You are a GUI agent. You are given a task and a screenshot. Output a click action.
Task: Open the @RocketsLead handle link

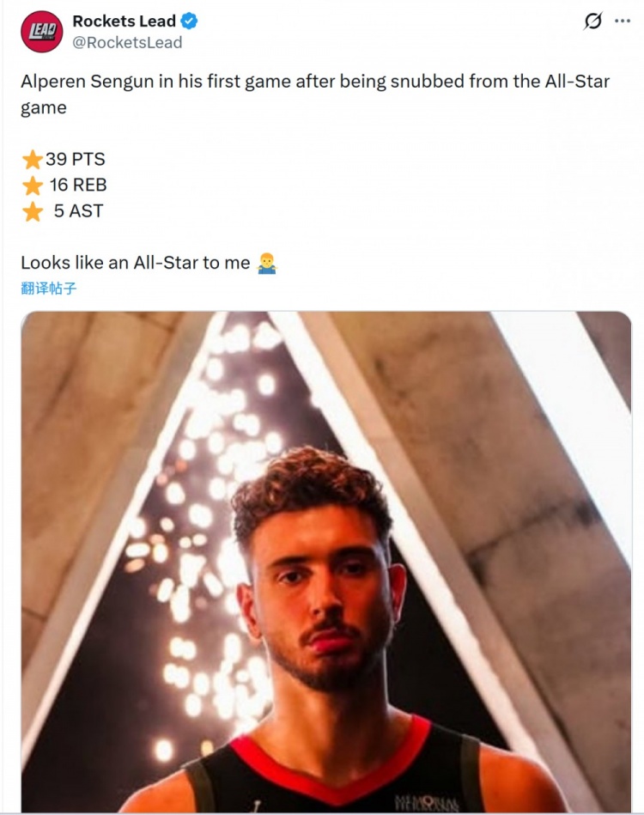(127, 43)
